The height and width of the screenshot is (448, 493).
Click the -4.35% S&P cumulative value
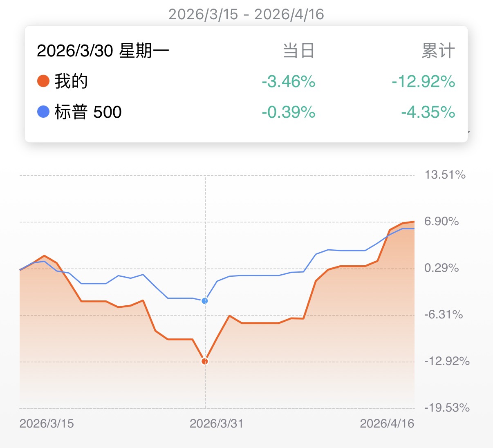(428, 112)
